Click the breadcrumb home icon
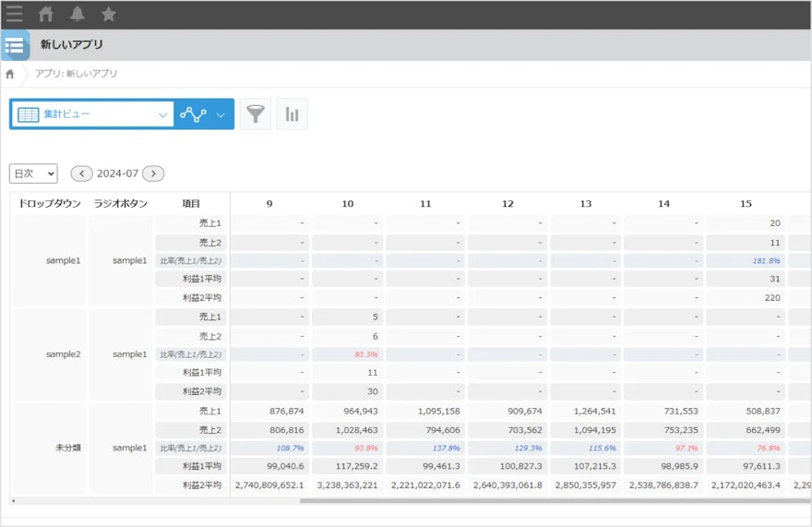Screen dimensions: 812x527 pyautogui.click(x=10, y=74)
